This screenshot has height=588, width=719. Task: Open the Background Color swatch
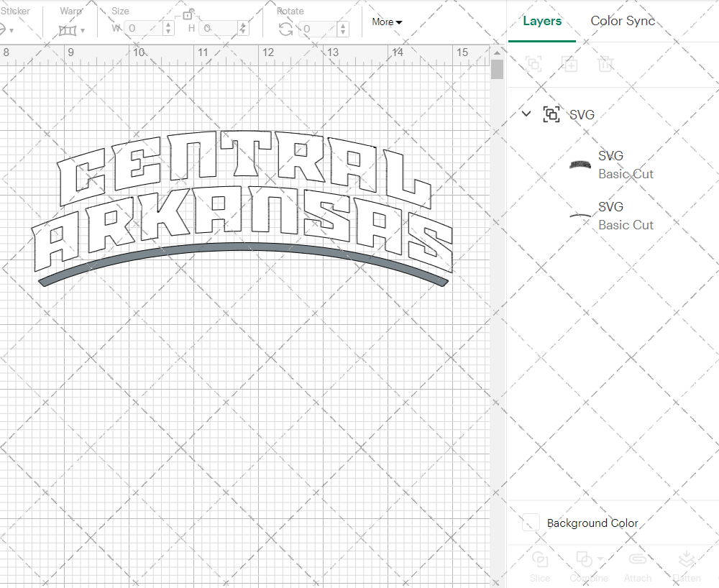coord(530,523)
